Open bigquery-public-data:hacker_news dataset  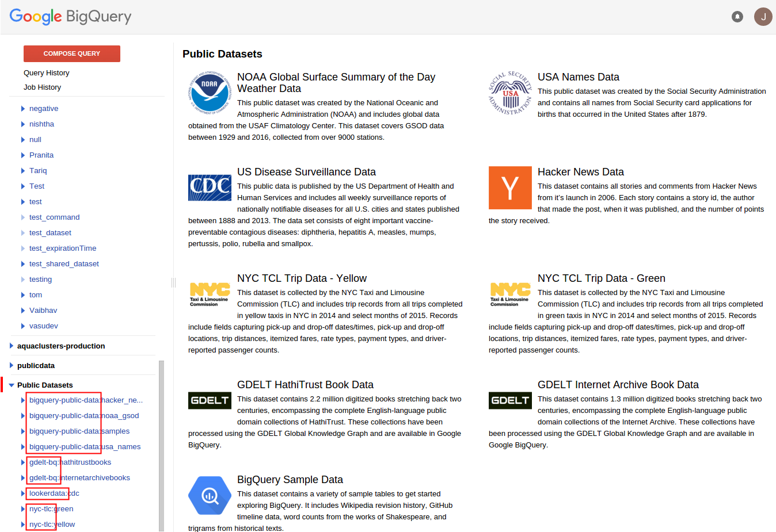86,400
